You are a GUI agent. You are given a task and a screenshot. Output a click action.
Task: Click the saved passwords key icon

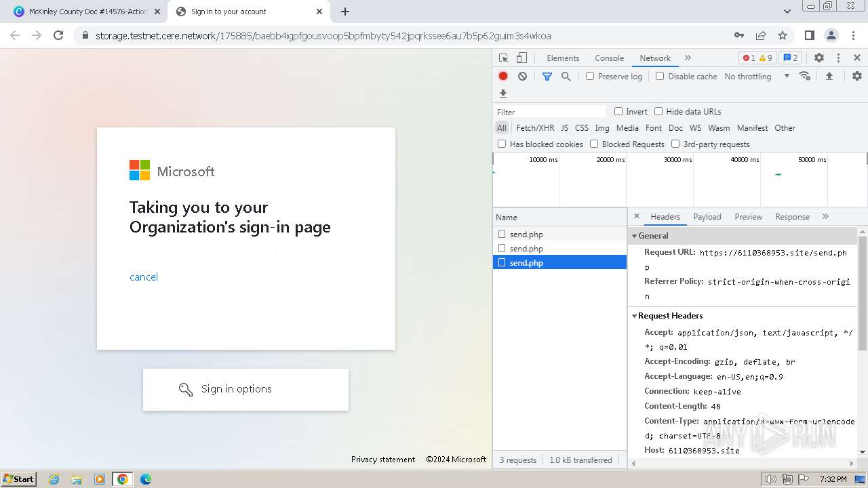(739, 36)
